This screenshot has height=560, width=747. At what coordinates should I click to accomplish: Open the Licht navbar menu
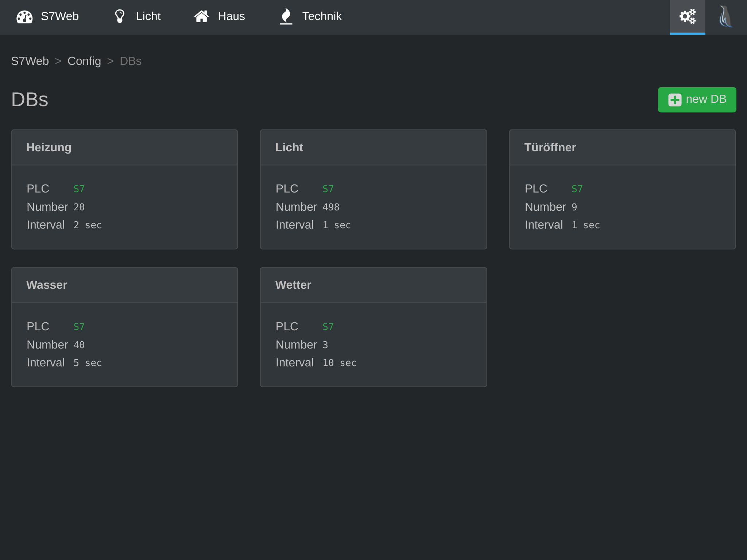(x=138, y=16)
